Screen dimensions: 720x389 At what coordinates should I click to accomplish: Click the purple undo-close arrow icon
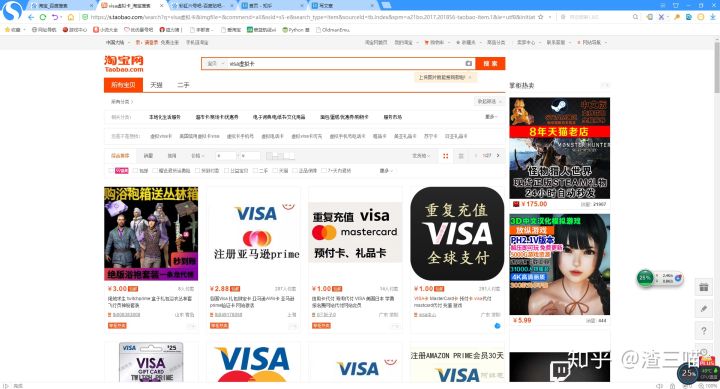click(x=56, y=17)
